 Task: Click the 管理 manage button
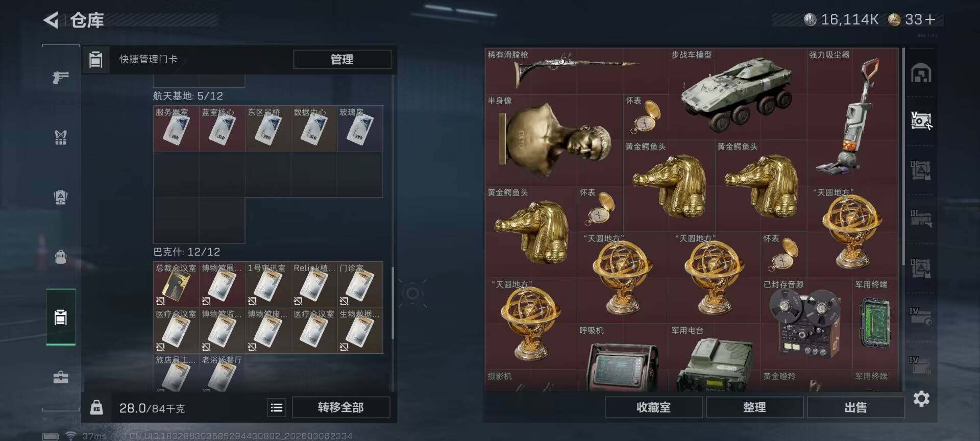pos(342,59)
